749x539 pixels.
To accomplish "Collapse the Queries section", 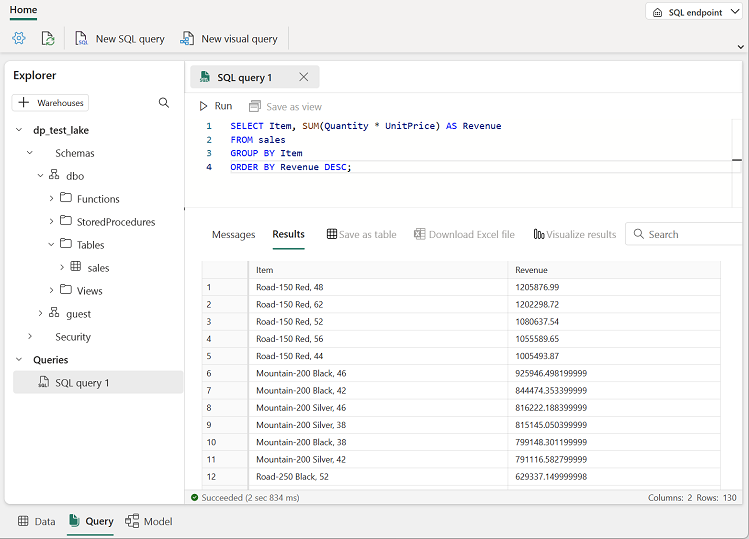I will pyautogui.click(x=19, y=359).
